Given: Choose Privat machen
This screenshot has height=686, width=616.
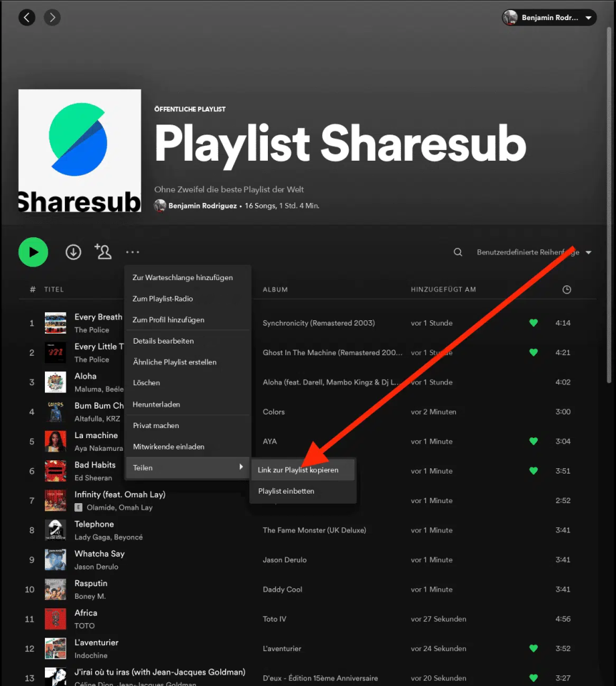Looking at the screenshot, I should point(187,425).
